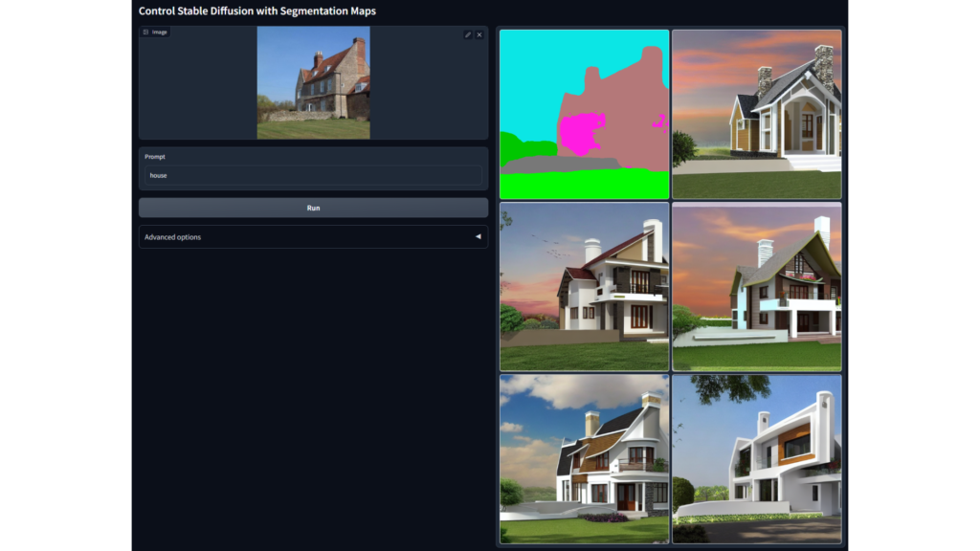
Task: Remove the uploaded image with the X icon
Action: [479, 34]
